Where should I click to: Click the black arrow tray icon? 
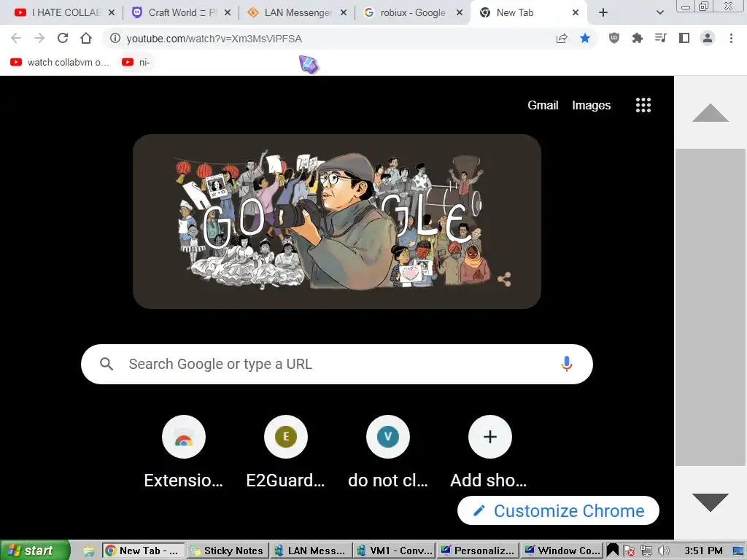click(x=613, y=551)
